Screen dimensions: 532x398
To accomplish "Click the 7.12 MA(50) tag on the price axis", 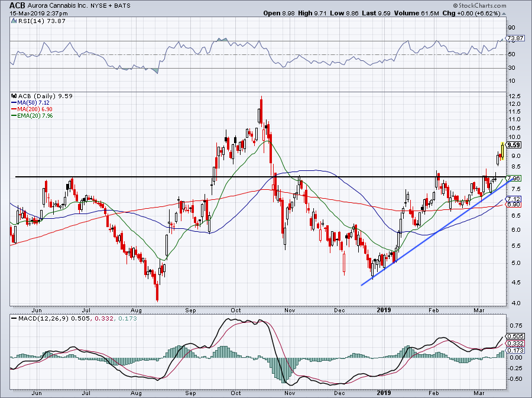I will (x=514, y=199).
